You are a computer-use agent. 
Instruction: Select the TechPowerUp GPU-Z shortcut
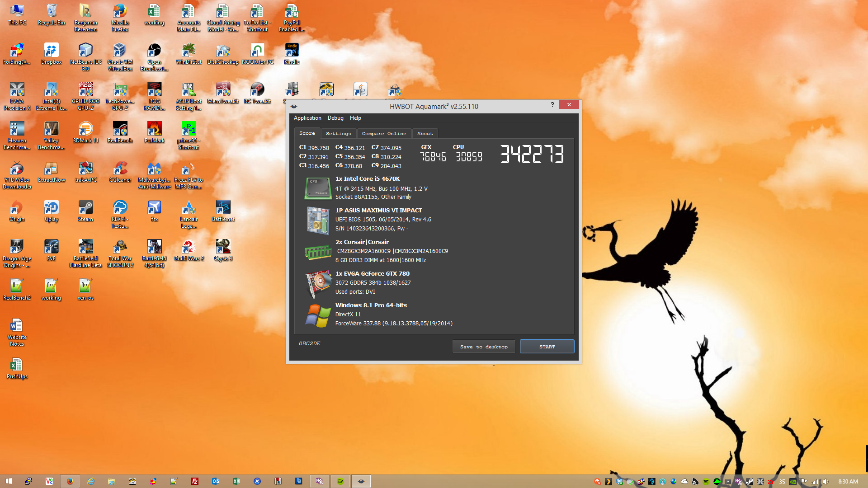(120, 96)
